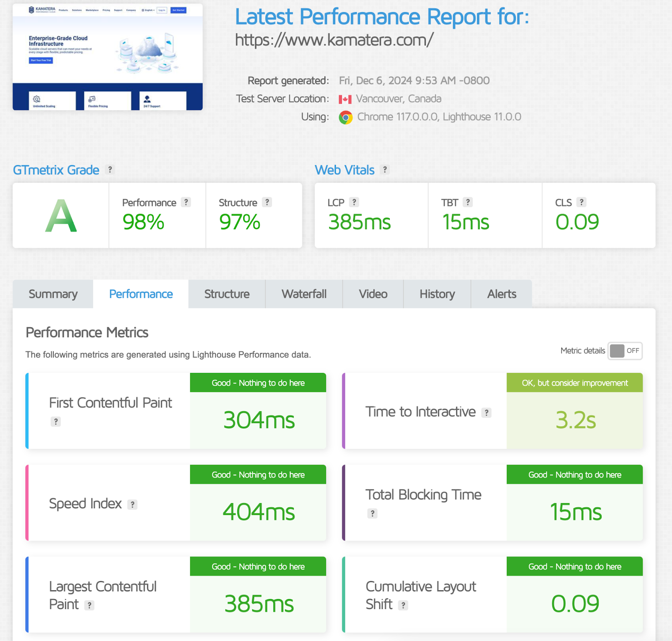This screenshot has width=672, height=641.
Task: Select the Structure tab
Action: (227, 294)
